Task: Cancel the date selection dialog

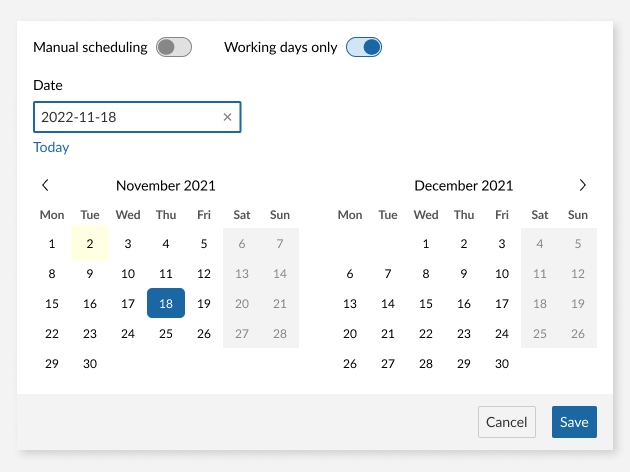Action: [507, 422]
